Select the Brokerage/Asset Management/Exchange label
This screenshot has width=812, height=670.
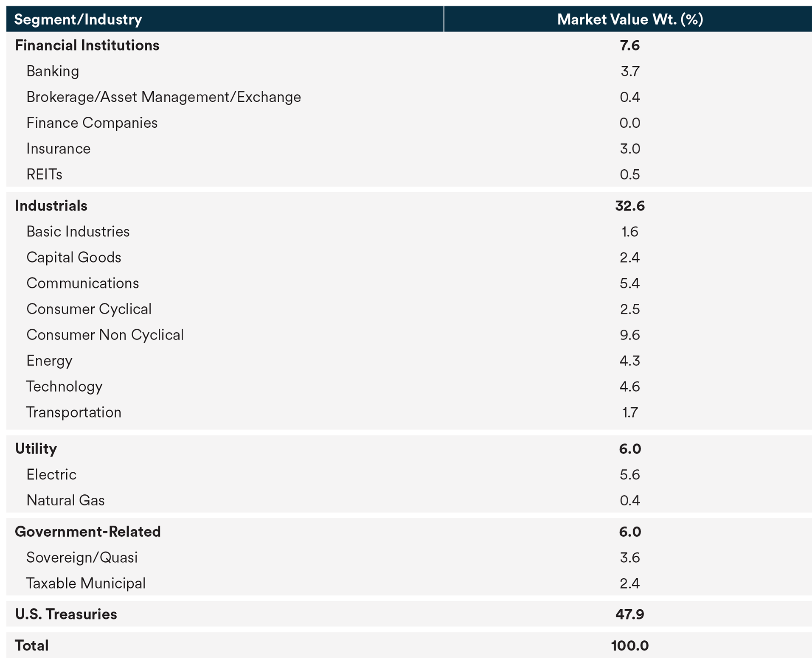pyautogui.click(x=163, y=97)
